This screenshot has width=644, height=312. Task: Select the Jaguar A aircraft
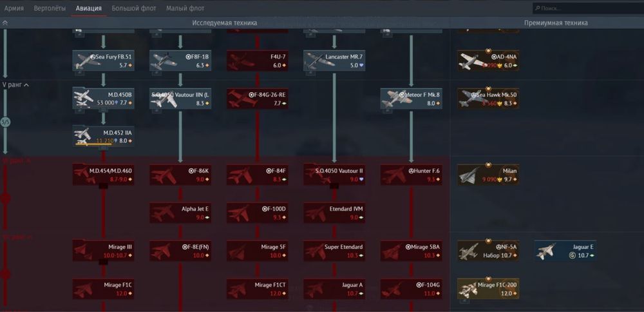coord(334,289)
